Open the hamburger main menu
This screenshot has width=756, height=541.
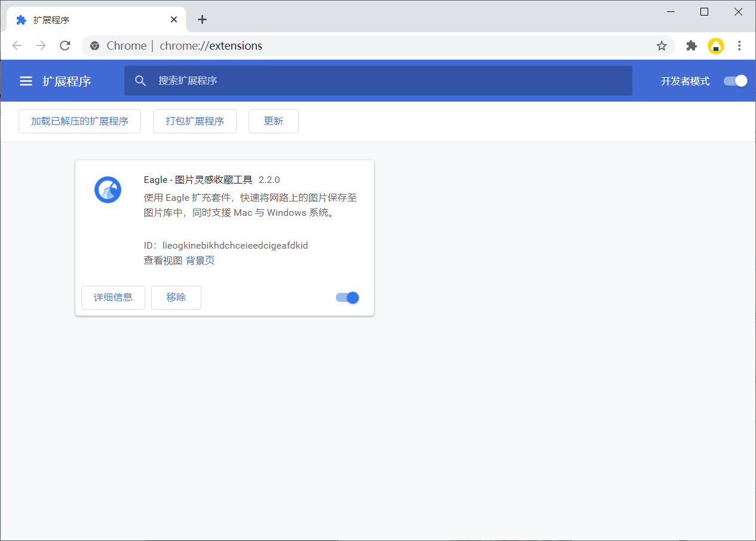(26, 81)
